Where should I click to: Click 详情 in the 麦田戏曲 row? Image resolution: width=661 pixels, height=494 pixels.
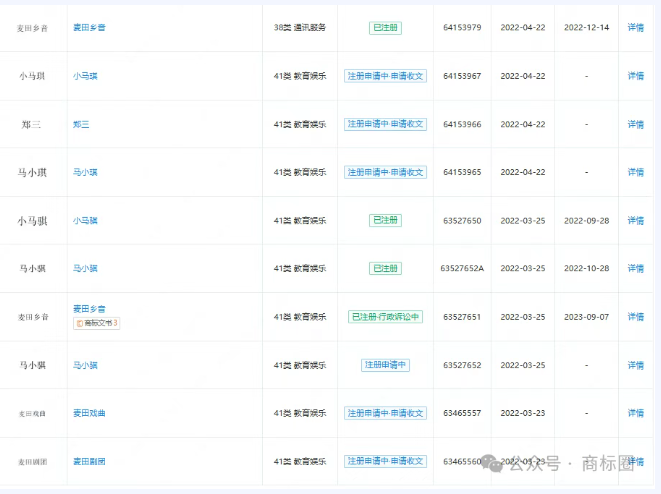tap(635, 413)
